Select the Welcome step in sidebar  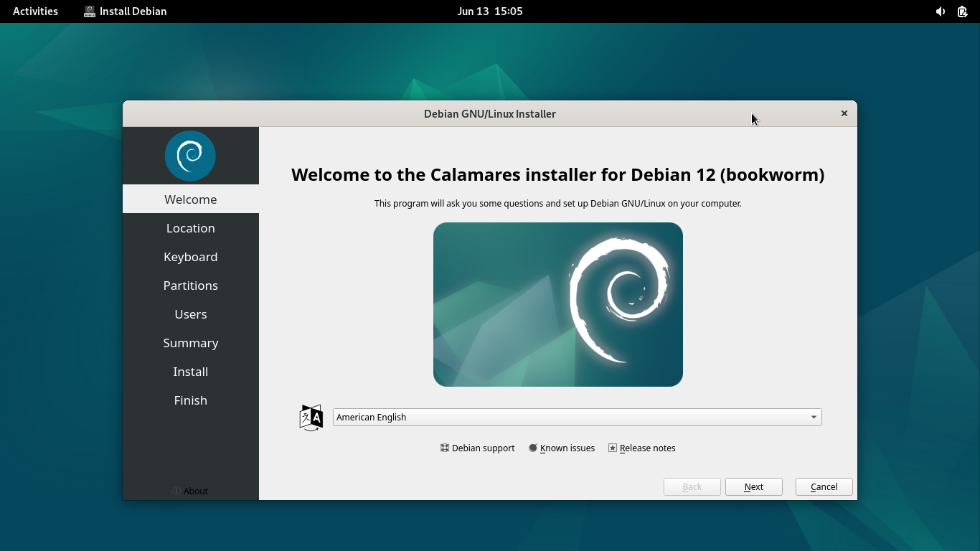(190, 199)
